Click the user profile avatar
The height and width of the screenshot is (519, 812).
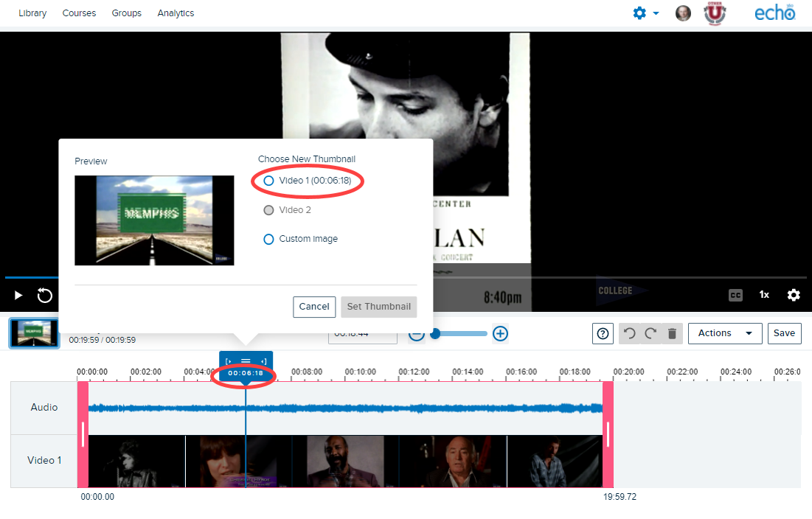tap(683, 13)
